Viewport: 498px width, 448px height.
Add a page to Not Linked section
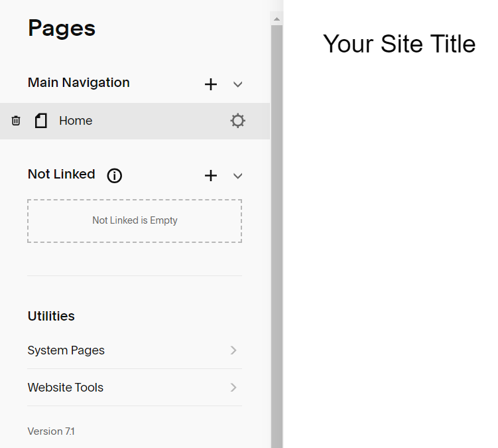click(211, 175)
